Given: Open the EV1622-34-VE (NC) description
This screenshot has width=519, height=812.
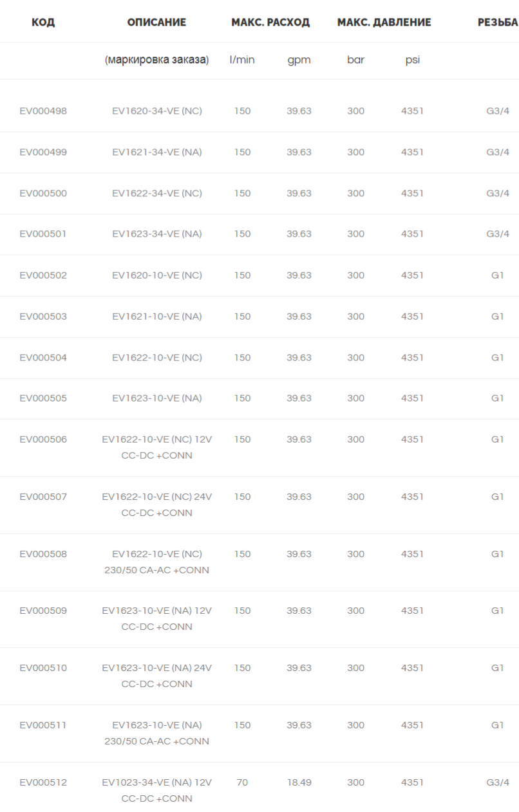Looking at the screenshot, I should pos(157,193).
